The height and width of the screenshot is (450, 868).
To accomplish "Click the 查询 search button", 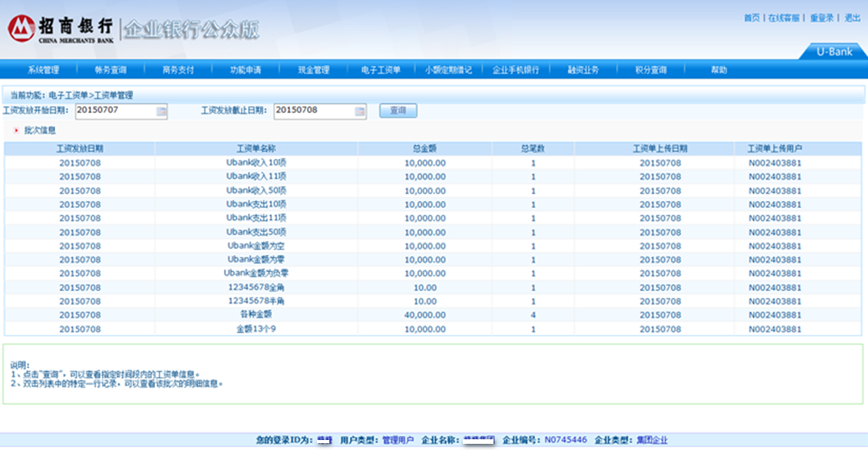I will pos(398,111).
